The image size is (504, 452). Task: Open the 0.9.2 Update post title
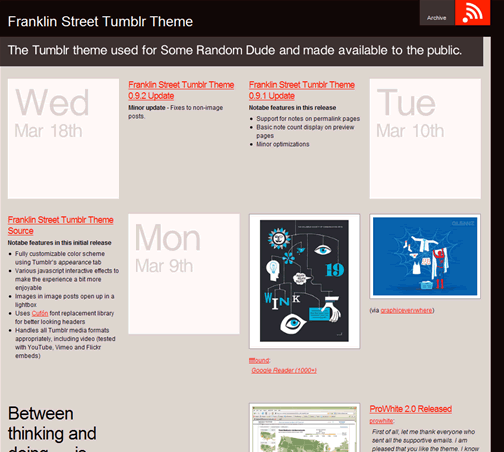pos(181,90)
